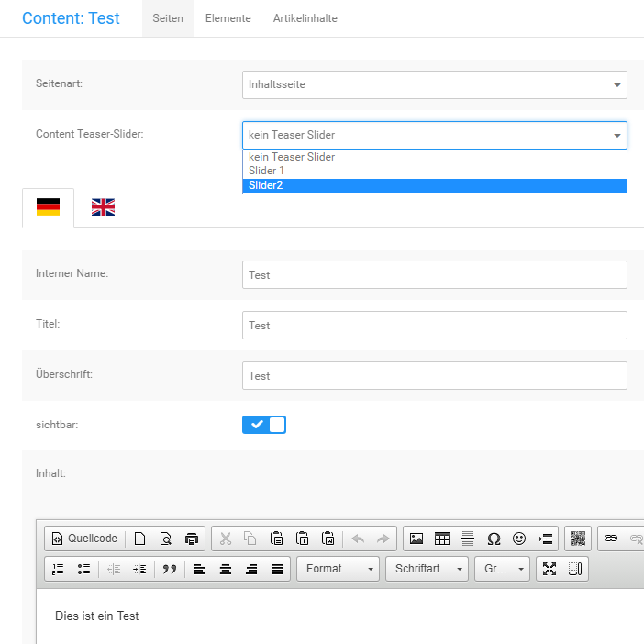This screenshot has width=644, height=644.
Task: Click the Quellcode source button
Action: [x=84, y=539]
